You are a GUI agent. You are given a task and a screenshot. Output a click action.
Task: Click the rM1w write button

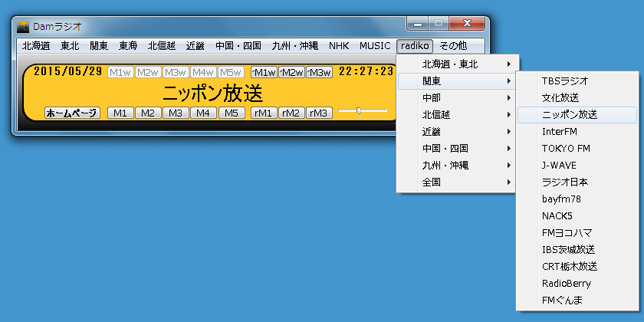tap(264, 72)
